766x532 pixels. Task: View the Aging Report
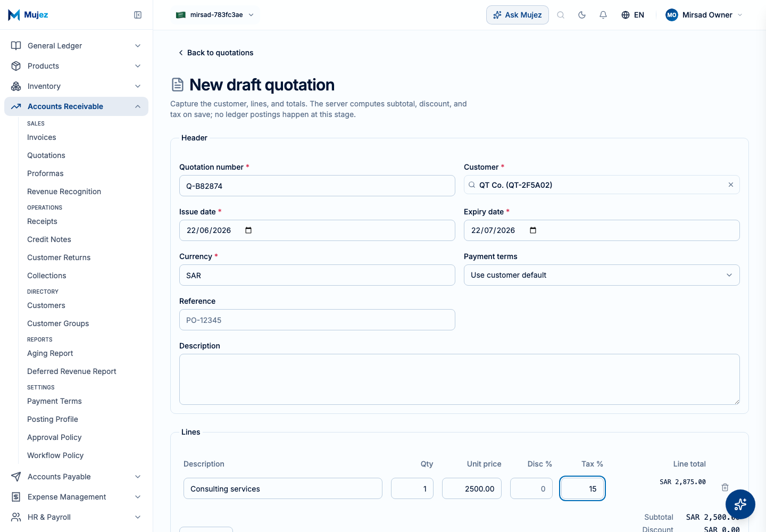click(50, 353)
